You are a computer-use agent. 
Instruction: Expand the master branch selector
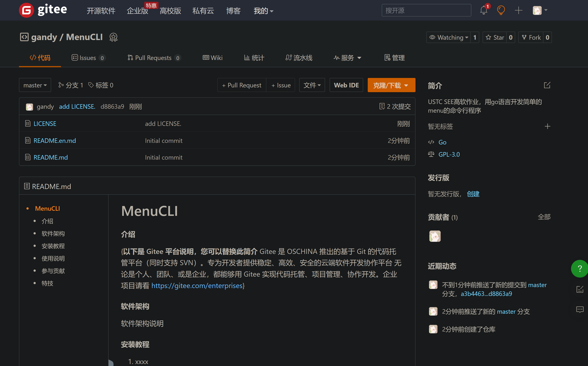(35, 85)
